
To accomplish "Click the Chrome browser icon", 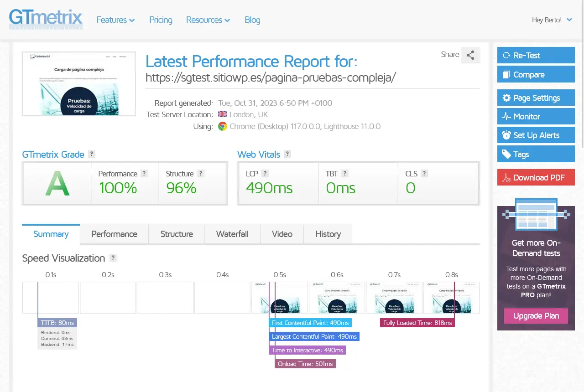I will [223, 126].
